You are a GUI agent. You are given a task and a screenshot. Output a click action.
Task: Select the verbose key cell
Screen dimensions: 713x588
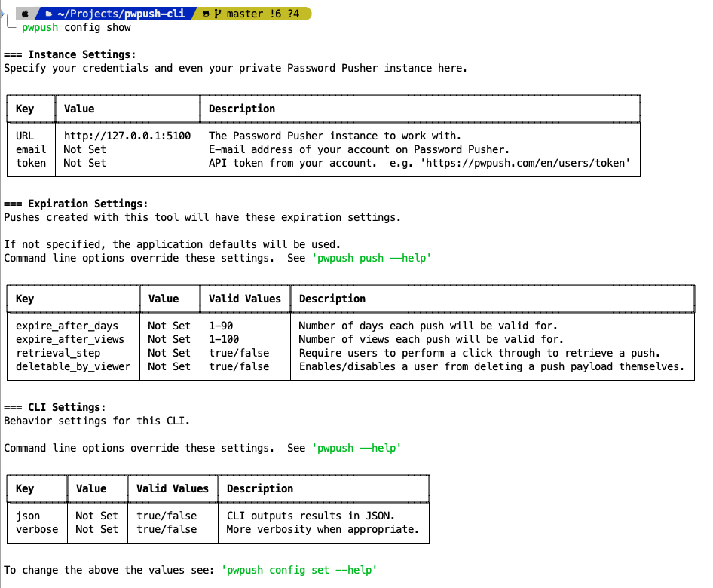pyautogui.click(x=37, y=530)
